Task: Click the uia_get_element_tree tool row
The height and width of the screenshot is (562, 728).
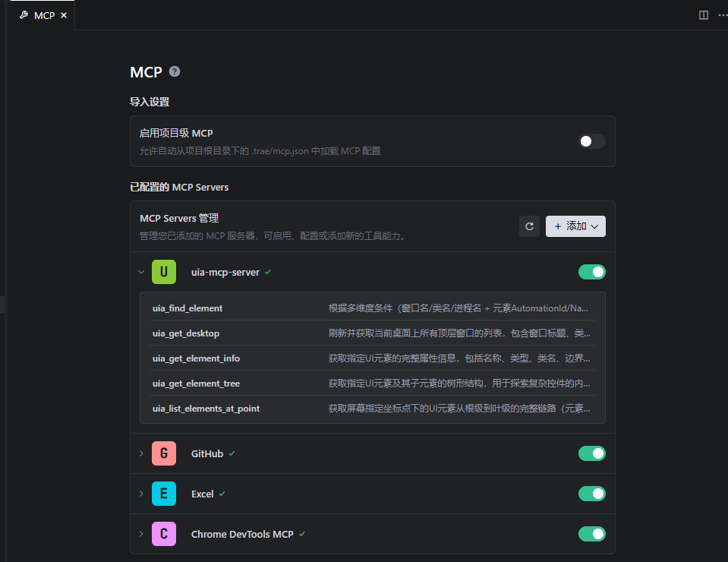Action: [373, 384]
